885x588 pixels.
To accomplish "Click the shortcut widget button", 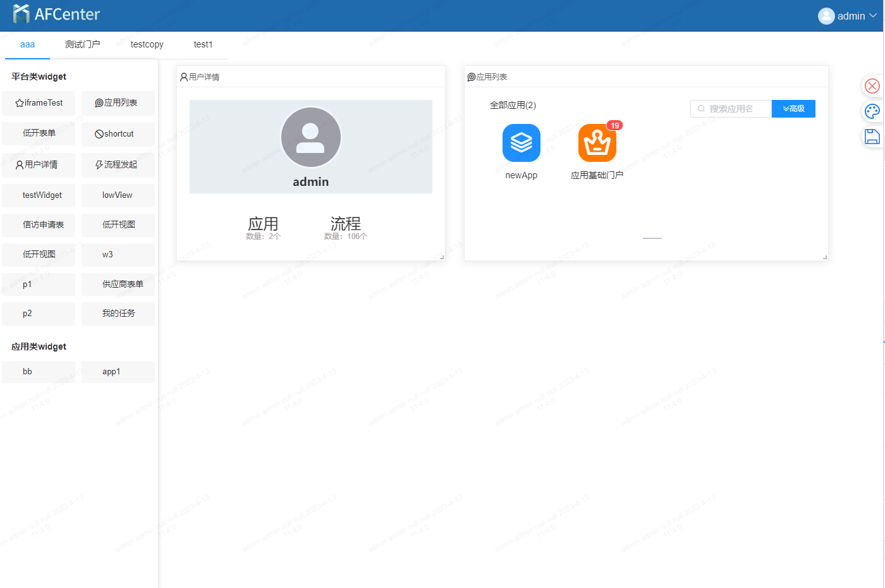I will pos(118,134).
